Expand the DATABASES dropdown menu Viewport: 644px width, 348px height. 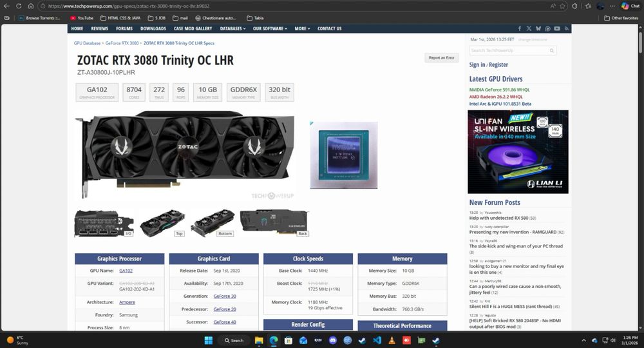(x=232, y=28)
